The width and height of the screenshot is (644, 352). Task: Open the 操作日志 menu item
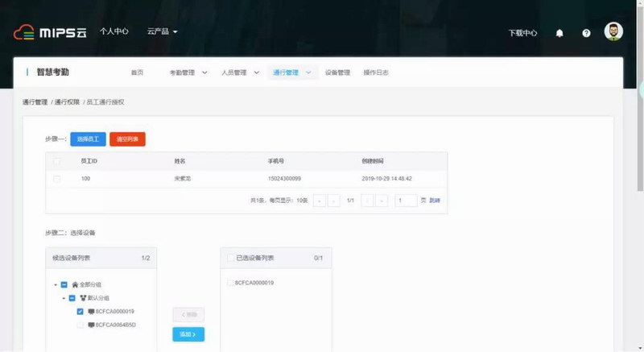click(x=376, y=72)
